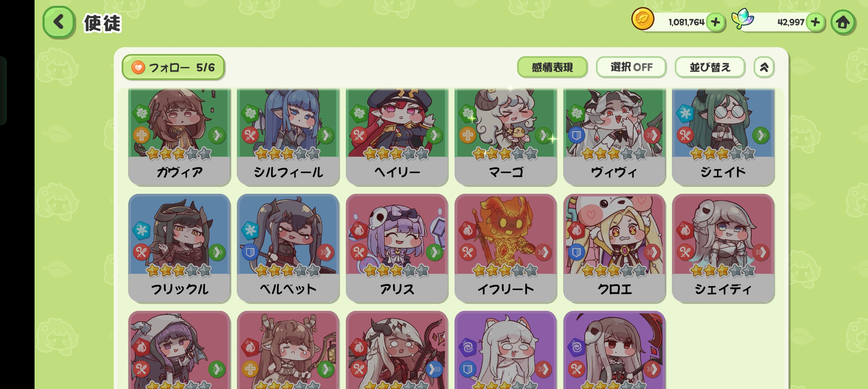Choose the ベルベット character card
The height and width of the screenshot is (389, 868).
(288, 248)
